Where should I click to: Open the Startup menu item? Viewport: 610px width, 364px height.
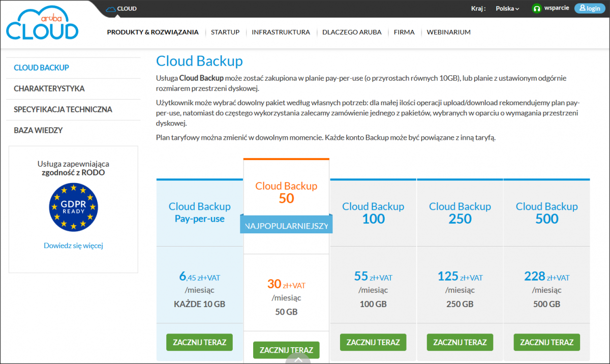[225, 32]
